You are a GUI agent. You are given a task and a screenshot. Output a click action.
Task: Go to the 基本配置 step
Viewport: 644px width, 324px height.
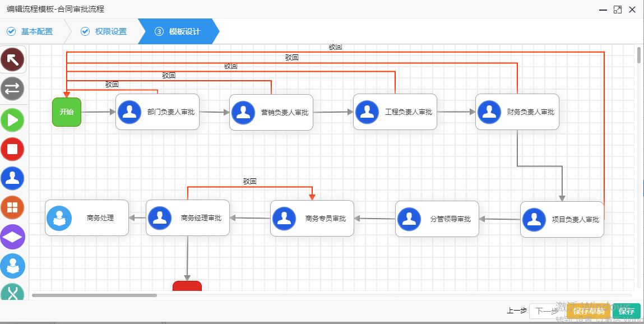(31, 31)
